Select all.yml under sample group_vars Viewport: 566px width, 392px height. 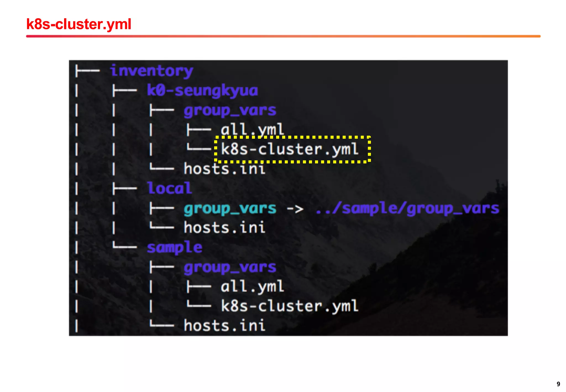point(252,287)
